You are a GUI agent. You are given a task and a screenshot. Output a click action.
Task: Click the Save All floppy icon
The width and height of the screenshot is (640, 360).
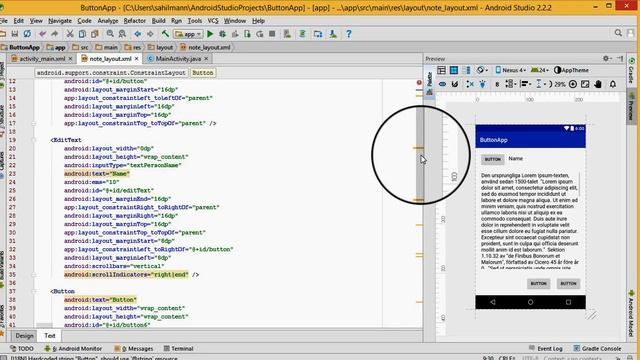tap(15, 34)
